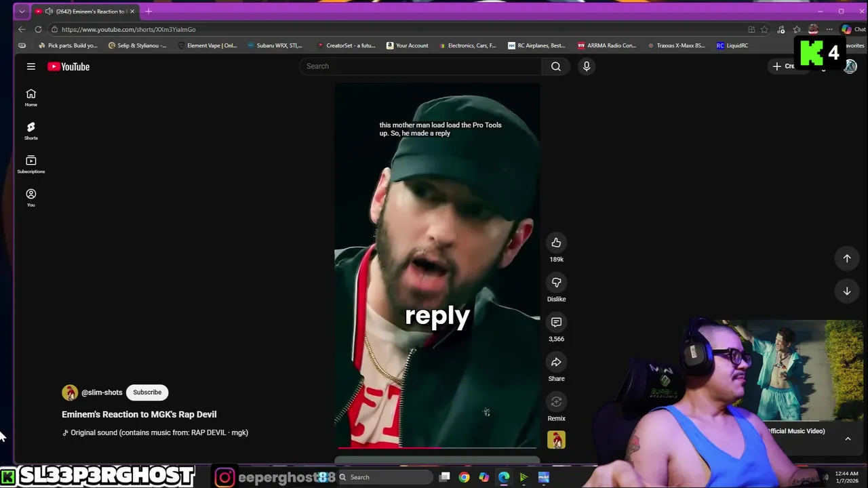
Task: Open the Selip & Stylianou bookmark
Action: pyautogui.click(x=138, y=45)
